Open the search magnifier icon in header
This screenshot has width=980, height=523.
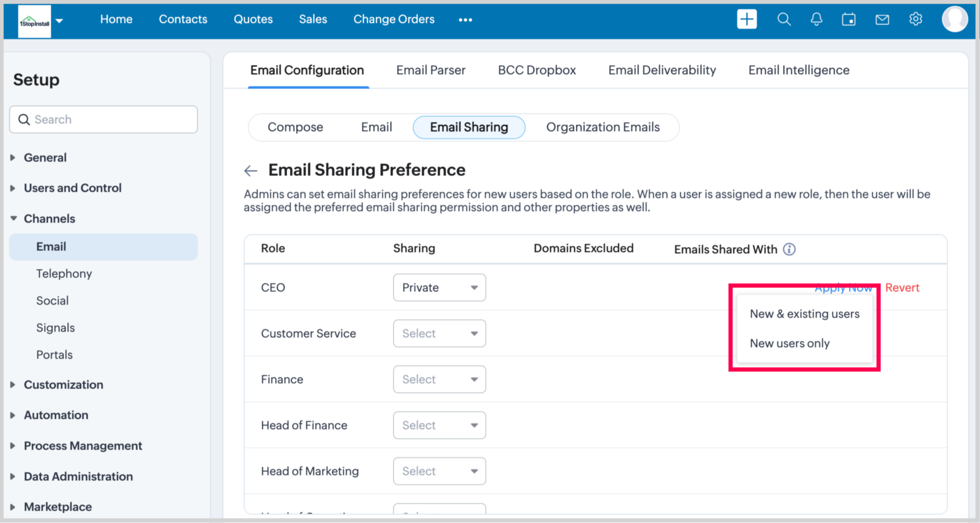click(784, 19)
